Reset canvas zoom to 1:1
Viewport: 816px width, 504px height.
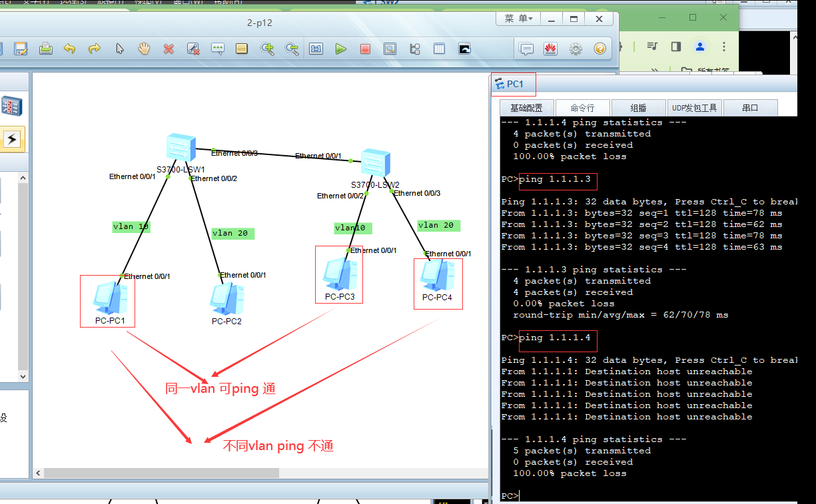click(x=316, y=49)
